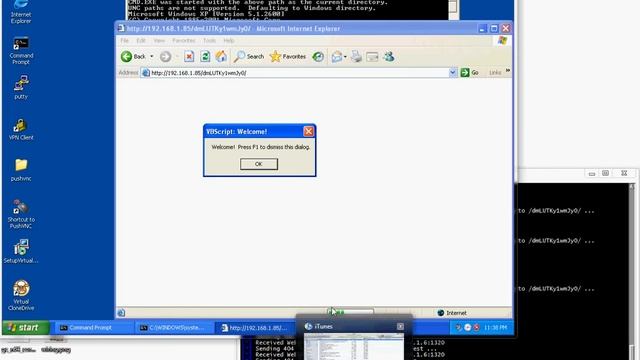Open the Command Prompt desktop shortcut
Image resolution: width=640 pixels, height=360 pixels.
[x=21, y=51]
